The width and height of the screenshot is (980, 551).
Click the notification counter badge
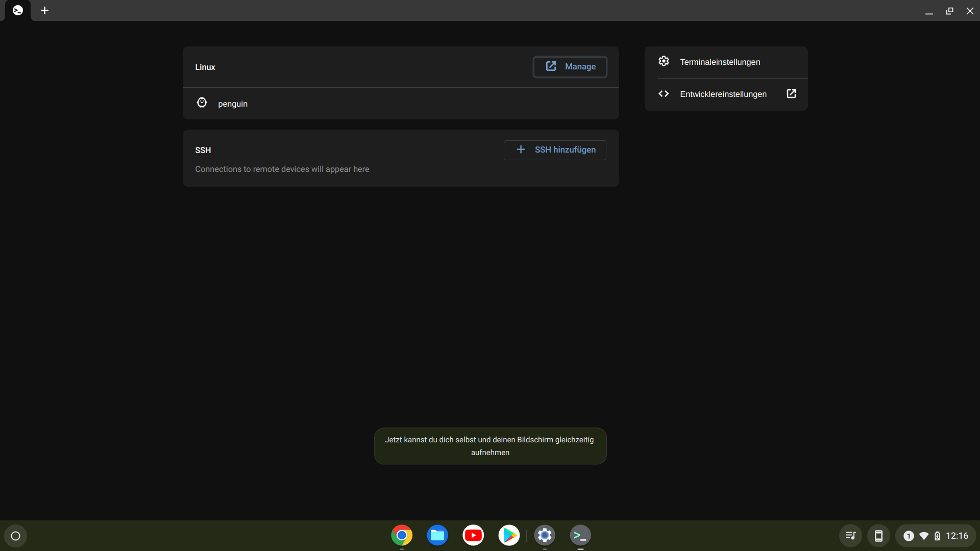point(909,536)
